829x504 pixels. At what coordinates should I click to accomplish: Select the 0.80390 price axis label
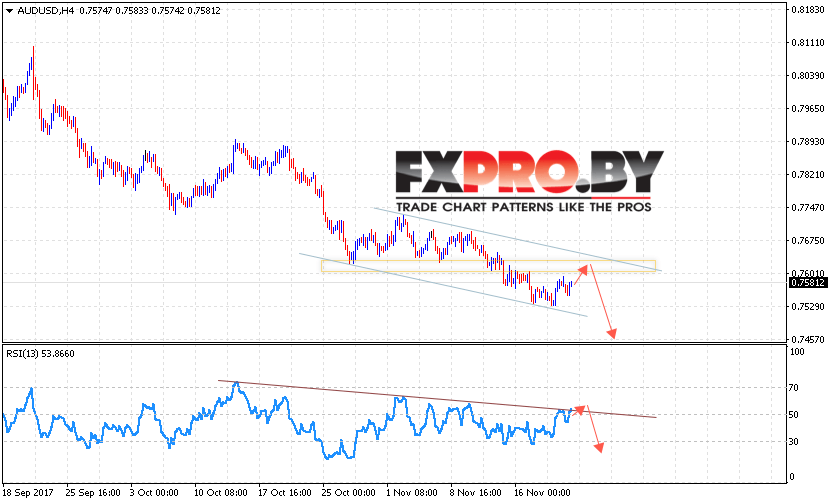808,76
